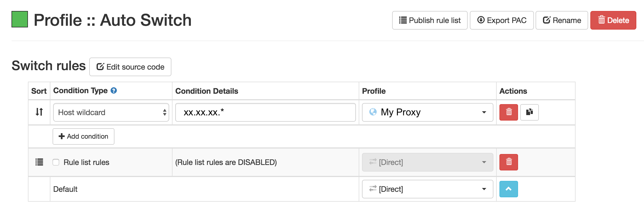Expand the Default profile Direct dropdown

[427, 189]
